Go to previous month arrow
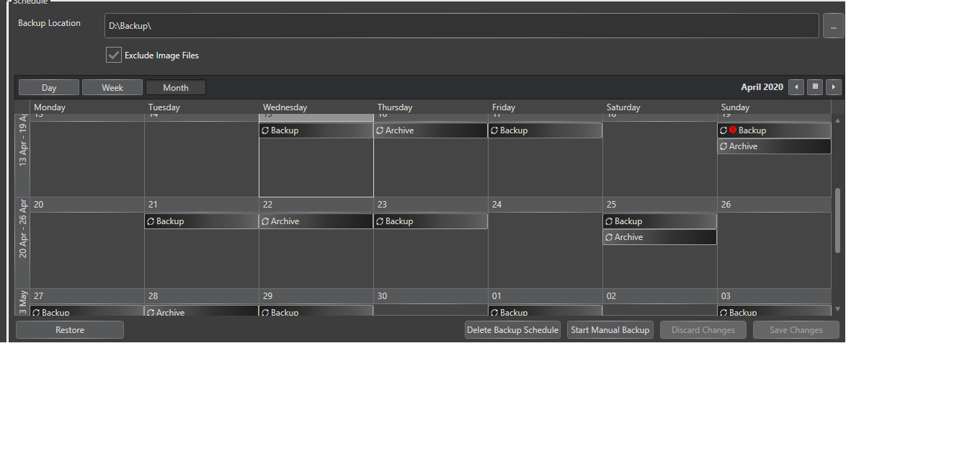Image resolution: width=980 pixels, height=449 pixels. coord(796,87)
